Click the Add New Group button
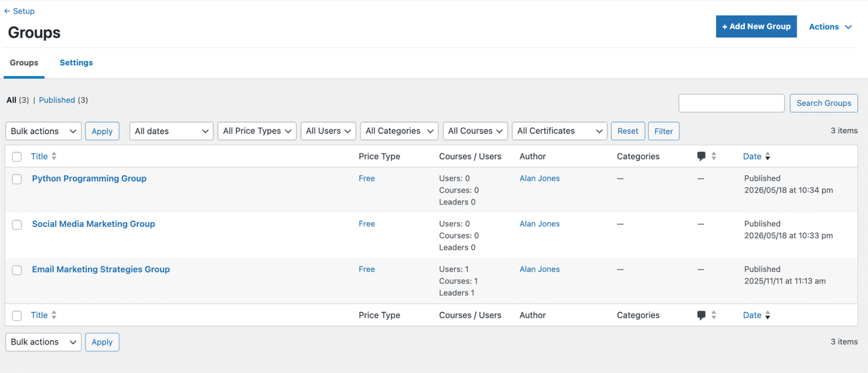This screenshot has height=373, width=868. [x=756, y=27]
